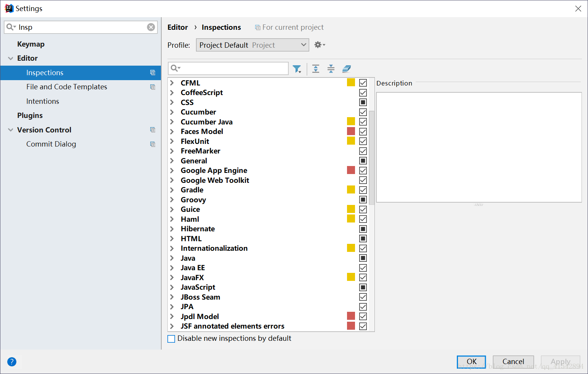Click the inspections list vertical scrollbar
This screenshot has width=588, height=374.
coord(371,158)
